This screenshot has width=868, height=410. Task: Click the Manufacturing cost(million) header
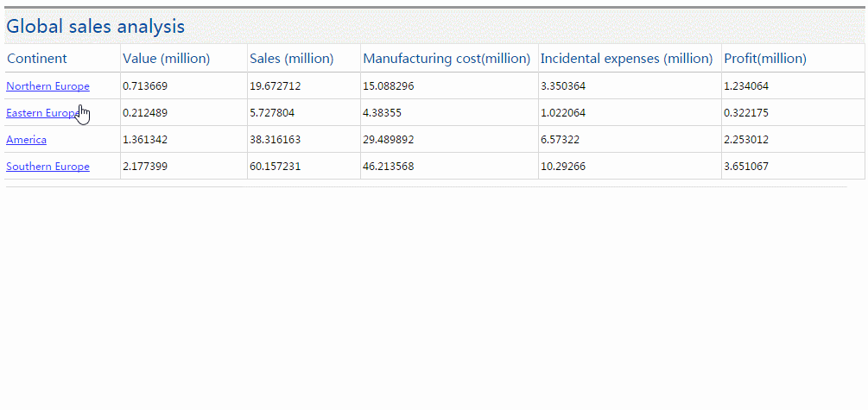[447, 58]
